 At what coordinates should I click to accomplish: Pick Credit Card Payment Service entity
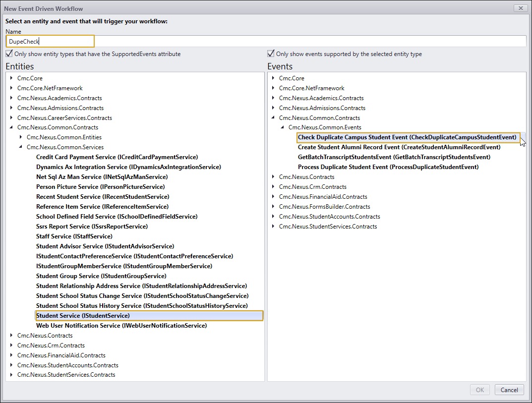click(117, 157)
